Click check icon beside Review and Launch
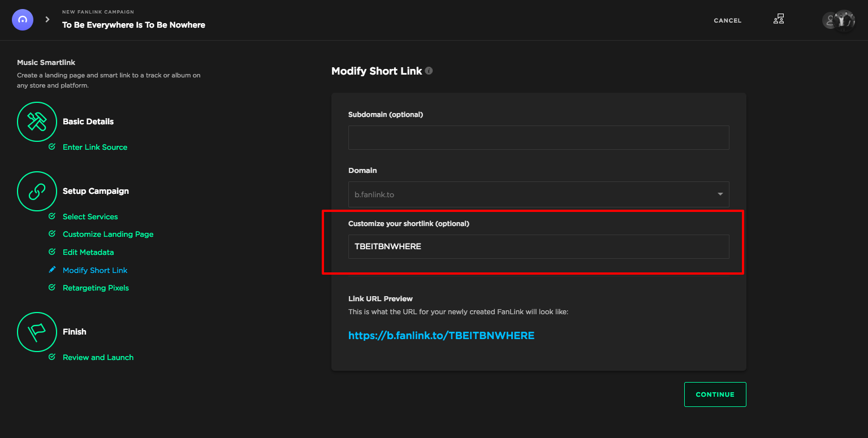This screenshot has height=438, width=868. 52,357
